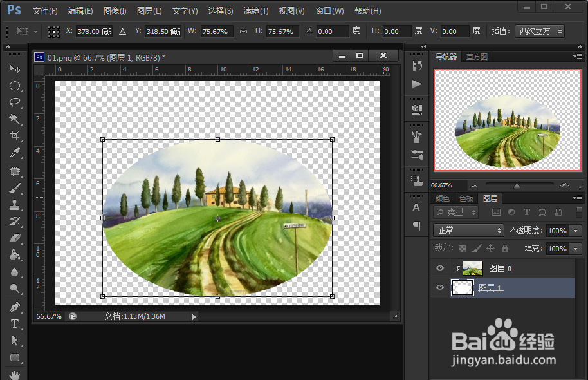Open the fill 填充 slider arrow
The height and width of the screenshot is (380, 588).
pyautogui.click(x=576, y=248)
